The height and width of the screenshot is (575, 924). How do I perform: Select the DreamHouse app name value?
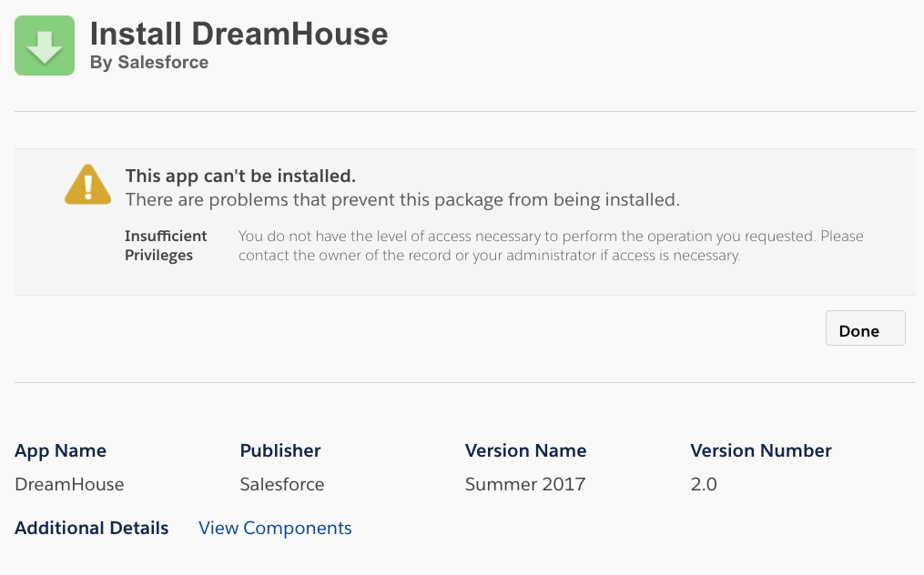(x=69, y=484)
